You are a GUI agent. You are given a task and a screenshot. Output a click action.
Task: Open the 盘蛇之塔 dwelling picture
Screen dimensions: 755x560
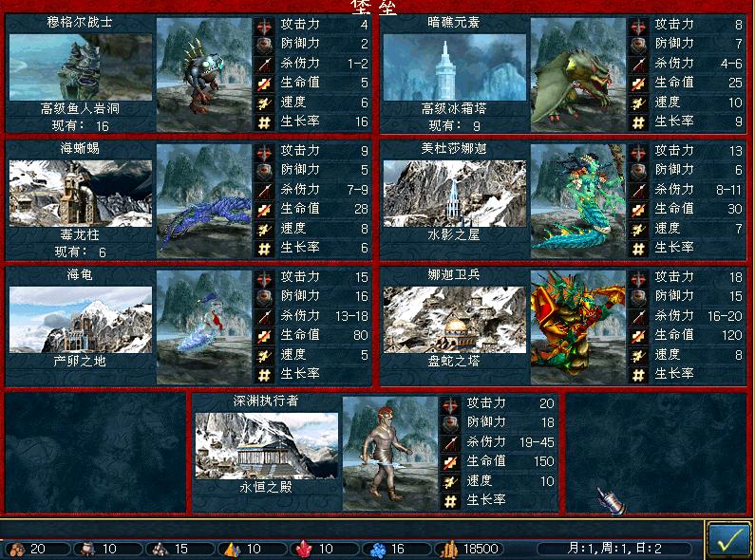coord(455,320)
